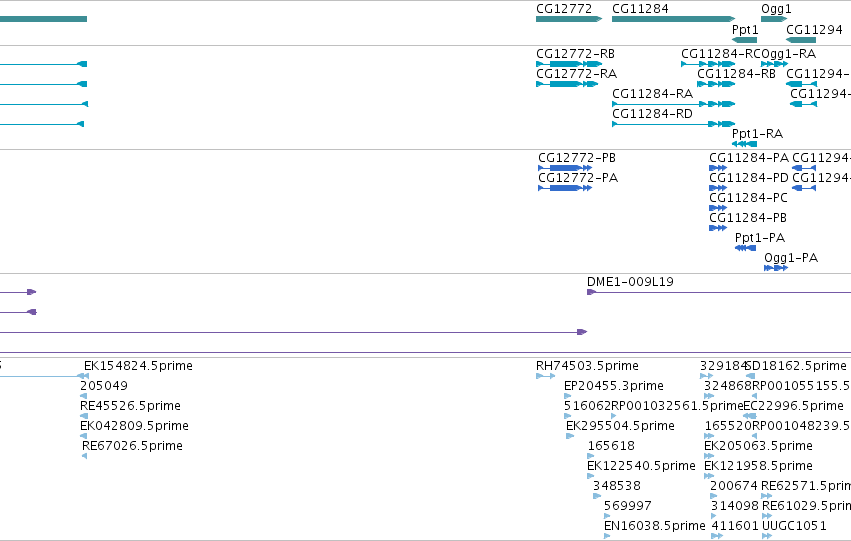Open EST RE45526.5prime

130,406
